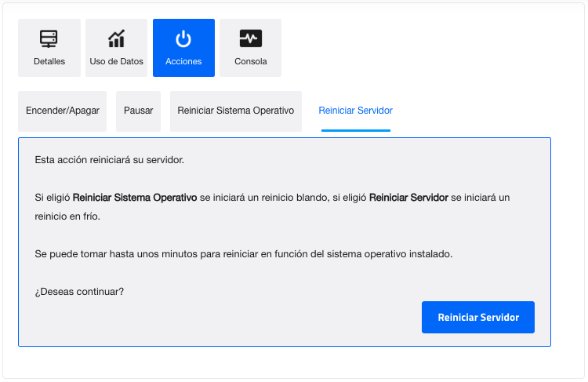
Task: Open Consola via its text label
Action: click(250, 61)
